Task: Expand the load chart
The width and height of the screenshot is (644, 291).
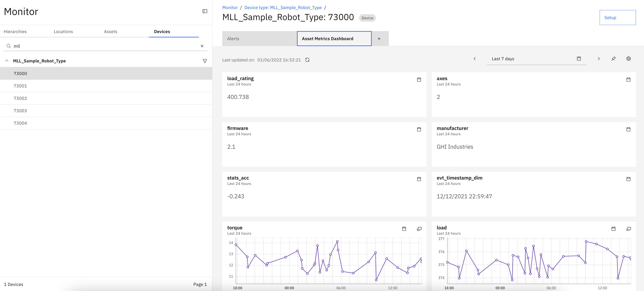Action: coord(628,229)
